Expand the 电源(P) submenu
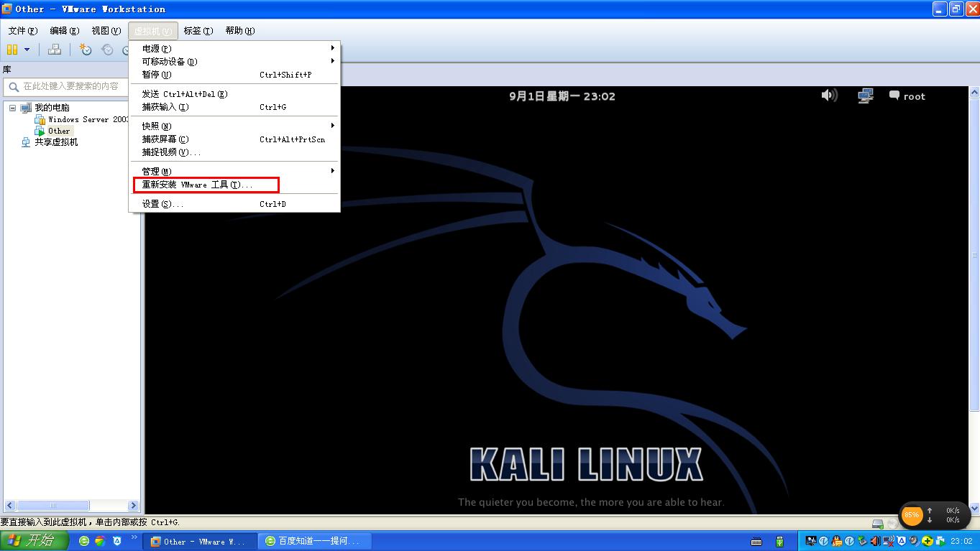The height and width of the screenshot is (551, 980). pos(234,49)
